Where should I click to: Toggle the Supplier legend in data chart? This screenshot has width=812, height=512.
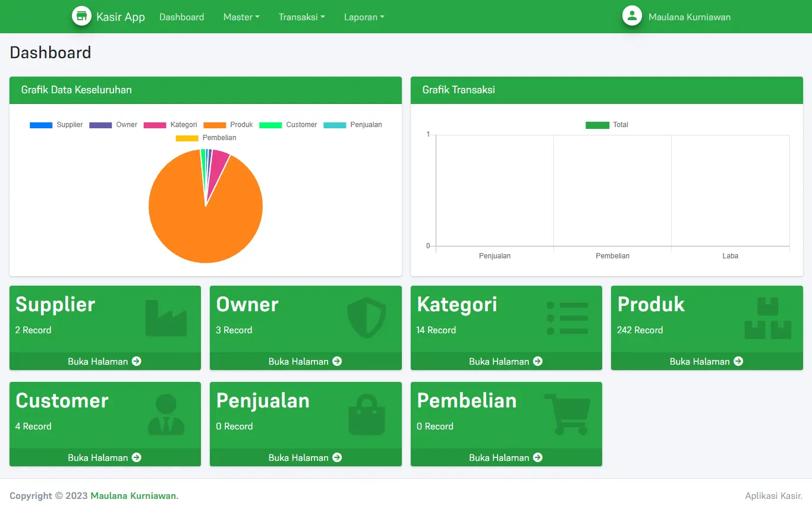(x=56, y=125)
